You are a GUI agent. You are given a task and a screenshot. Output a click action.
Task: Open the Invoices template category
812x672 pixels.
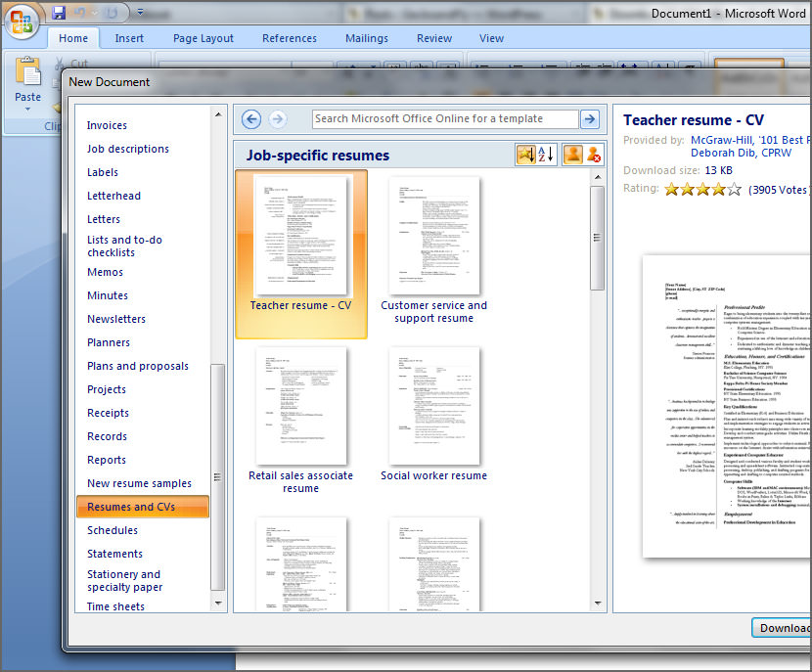(107, 125)
